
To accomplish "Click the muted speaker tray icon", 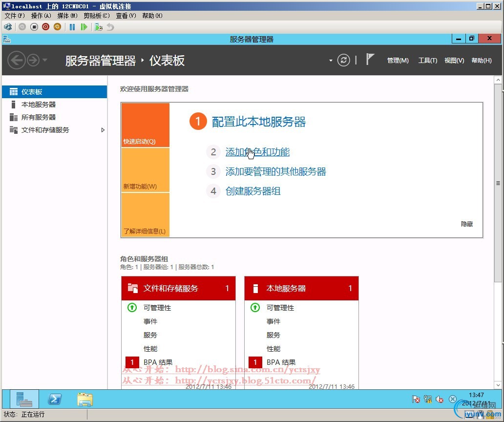I will pyautogui.click(x=440, y=399).
